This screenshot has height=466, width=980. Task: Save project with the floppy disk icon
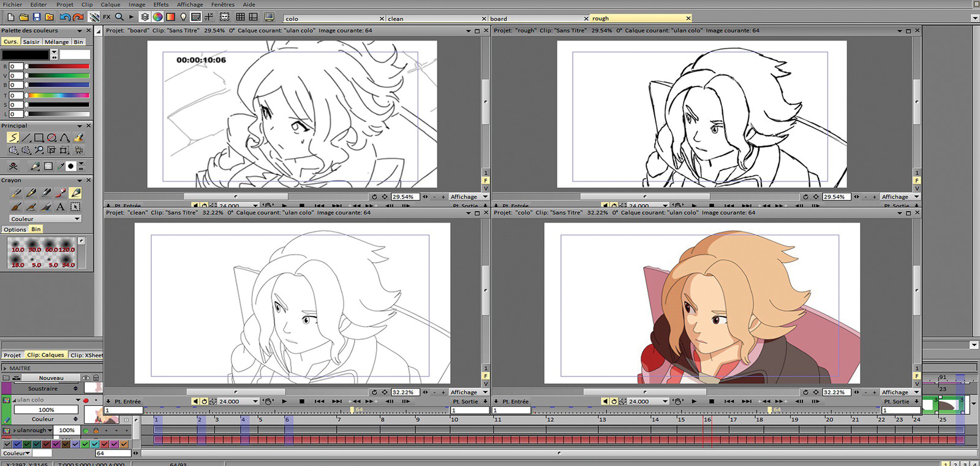coord(37,17)
